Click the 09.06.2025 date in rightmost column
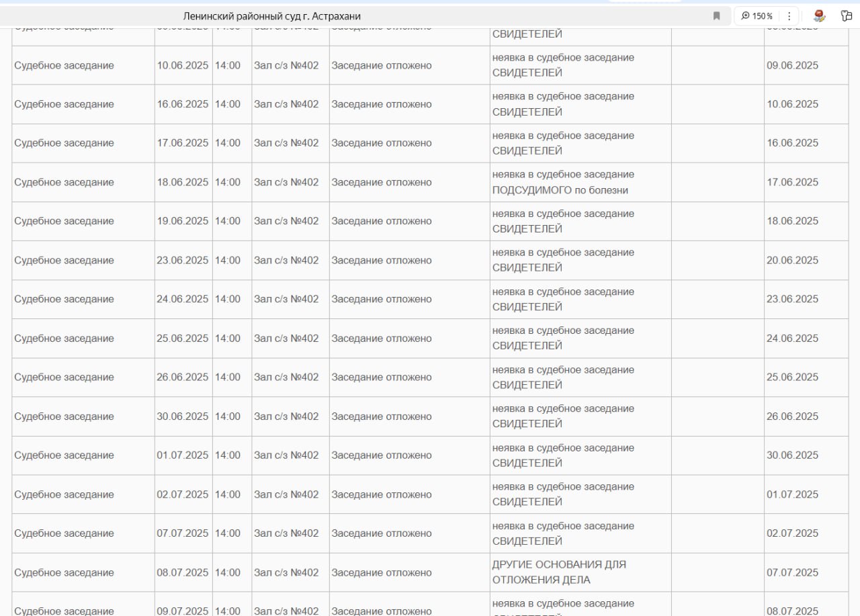This screenshot has width=860, height=616. (x=792, y=65)
